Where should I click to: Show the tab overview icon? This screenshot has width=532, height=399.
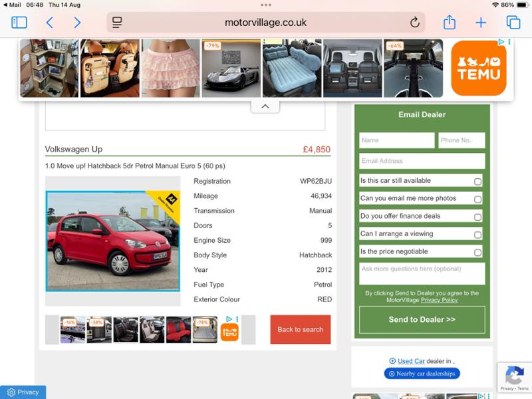(513, 23)
